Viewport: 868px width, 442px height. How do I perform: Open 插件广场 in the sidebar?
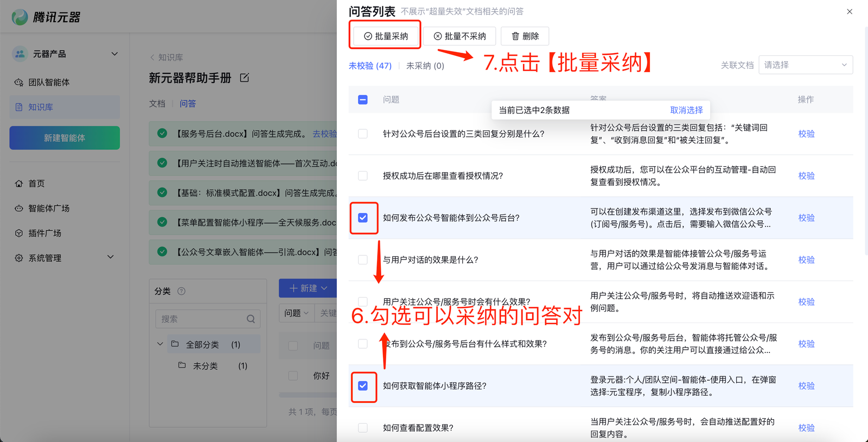pyautogui.click(x=44, y=233)
